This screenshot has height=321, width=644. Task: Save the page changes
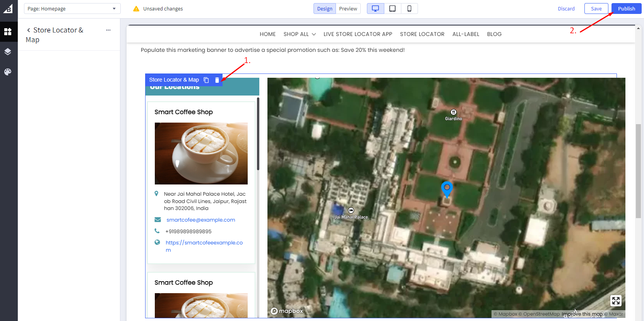[596, 9]
